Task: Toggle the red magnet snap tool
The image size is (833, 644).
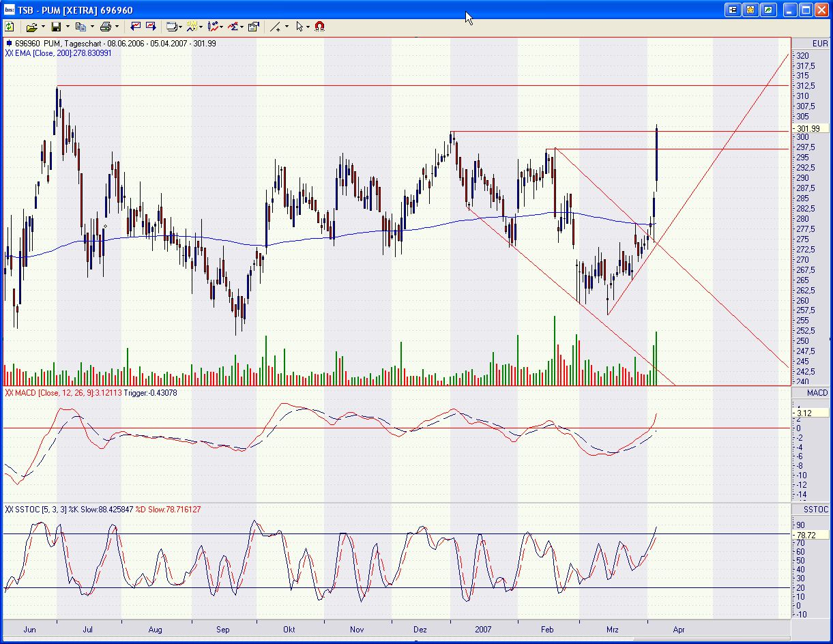Action: pyautogui.click(x=319, y=27)
